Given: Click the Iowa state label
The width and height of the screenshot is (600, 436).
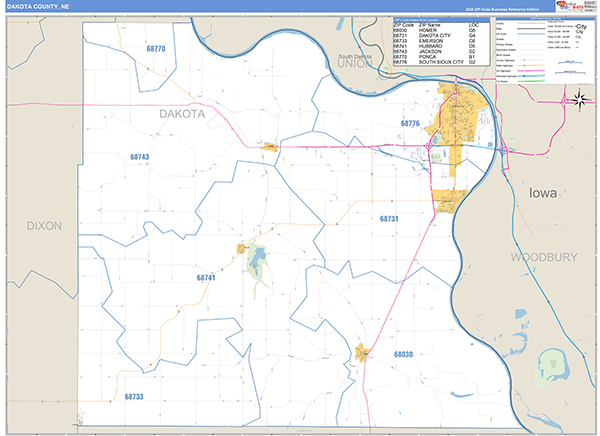Looking at the screenshot, I should [x=543, y=193].
